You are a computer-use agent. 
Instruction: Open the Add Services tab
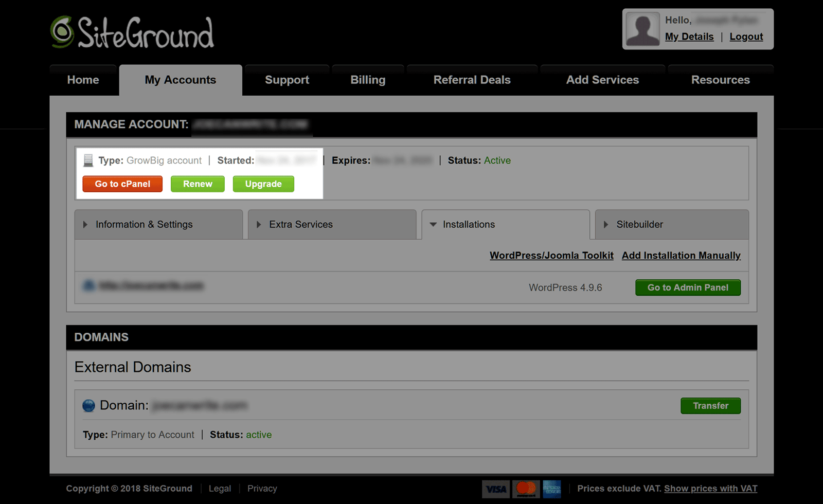[602, 80]
